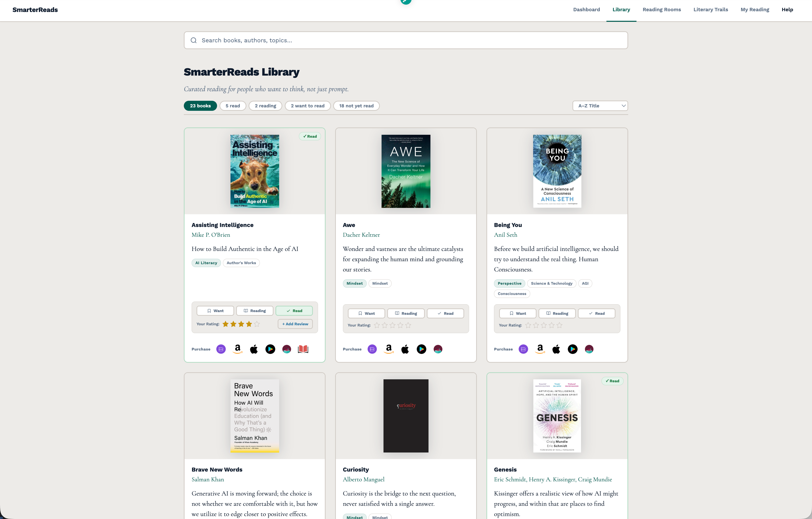
Task: Click the Perspective tag on Being You
Action: pos(510,283)
